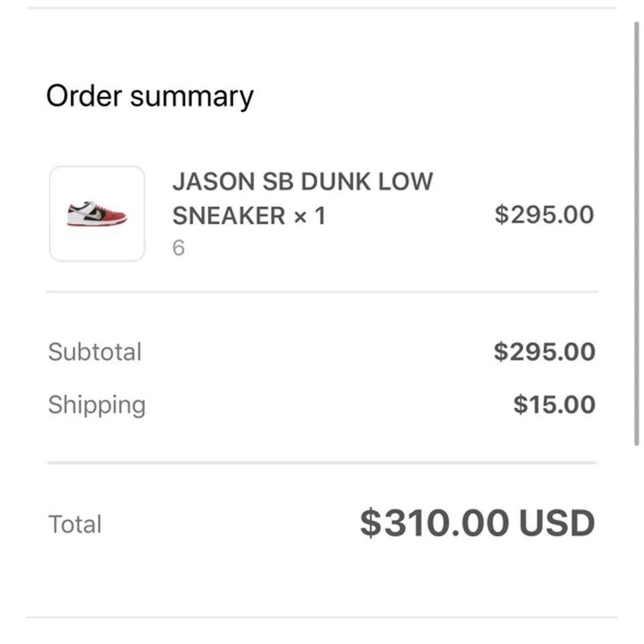Click the horizontal line at the panel bottom

point(322,617)
